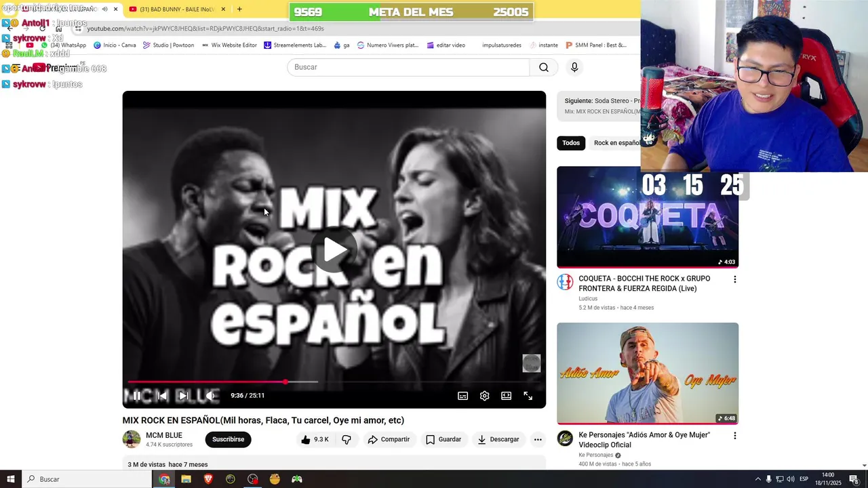
Task: Click in the YouTube Buscar search field
Action: click(408, 67)
